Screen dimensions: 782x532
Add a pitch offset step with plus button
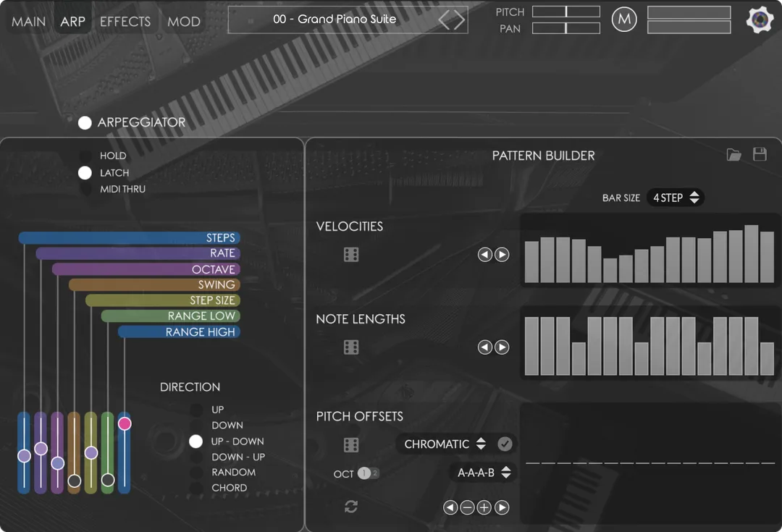pos(484,507)
